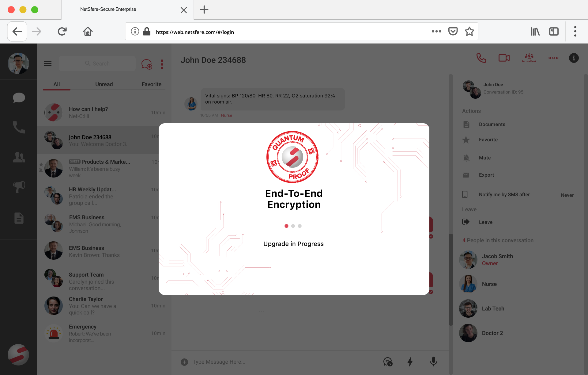
Task: Save page to Pocket icon
Action: pos(453,32)
